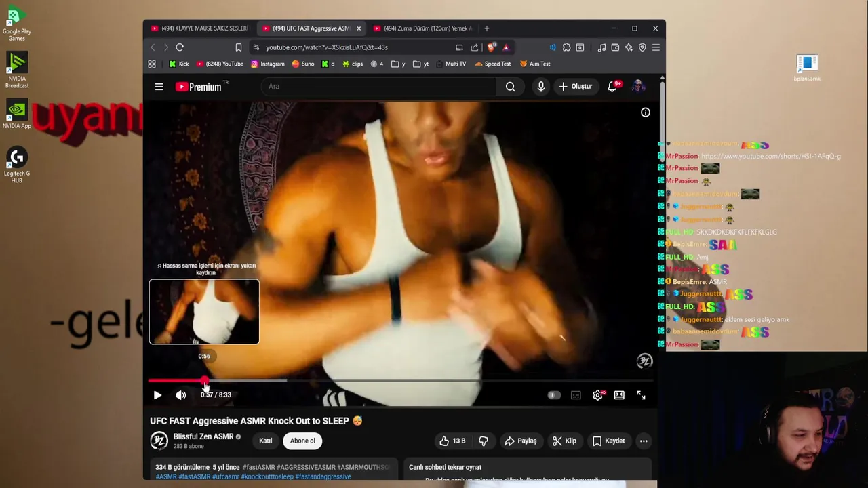Open a new browser tab
Image resolution: width=868 pixels, height=488 pixels.
(x=487, y=28)
